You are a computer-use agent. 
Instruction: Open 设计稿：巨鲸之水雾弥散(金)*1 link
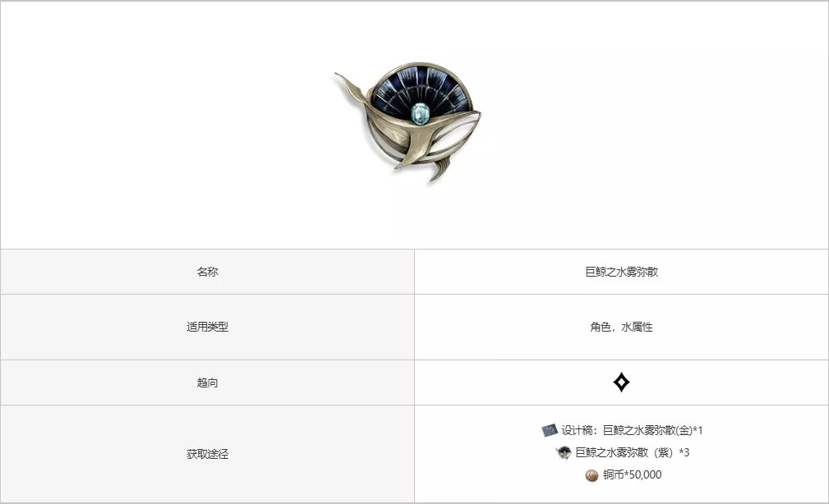tap(633, 430)
